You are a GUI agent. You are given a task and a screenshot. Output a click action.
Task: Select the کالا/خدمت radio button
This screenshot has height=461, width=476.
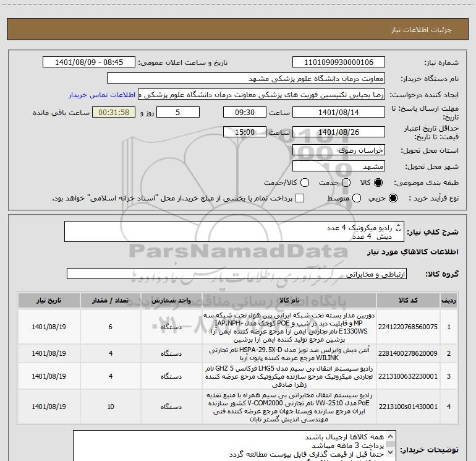[305, 183]
